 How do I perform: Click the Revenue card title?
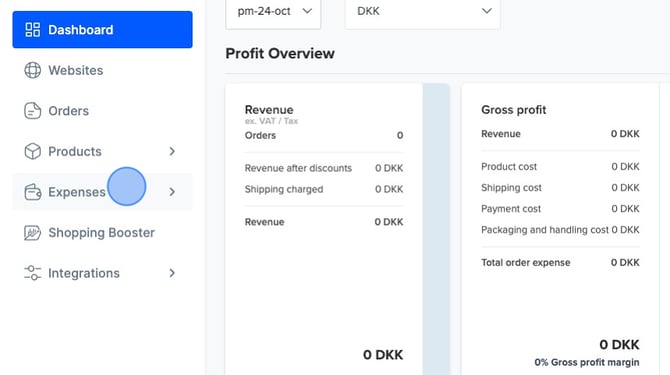pyautogui.click(x=269, y=109)
